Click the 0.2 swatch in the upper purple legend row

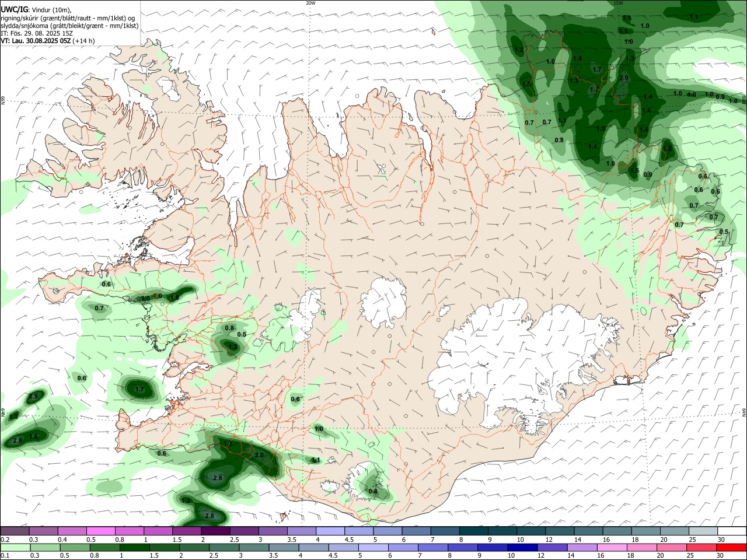click(x=15, y=531)
